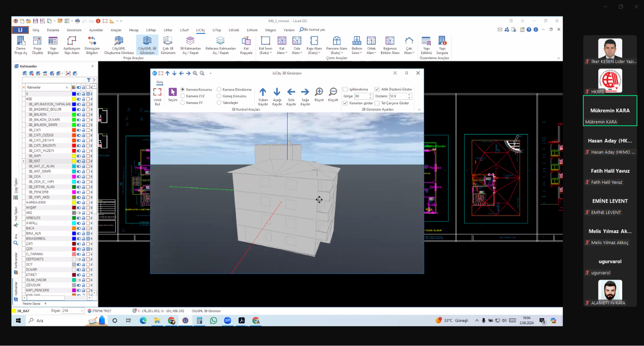Image resolution: width=644 pixels, height=346 pixels.
Task: Click add layer icon in Katmanlar panel
Action: (25, 73)
